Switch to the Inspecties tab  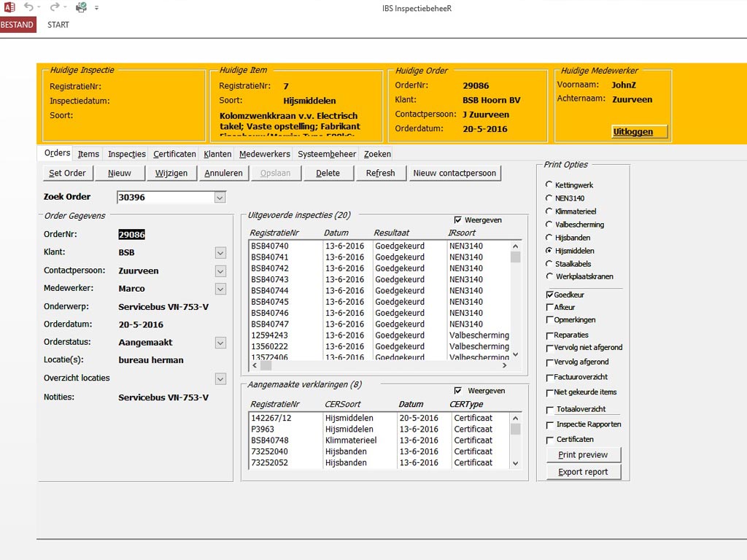pyautogui.click(x=127, y=154)
